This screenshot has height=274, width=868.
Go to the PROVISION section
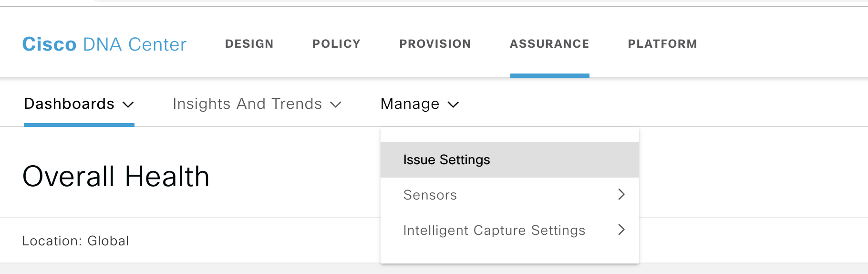[x=435, y=44]
